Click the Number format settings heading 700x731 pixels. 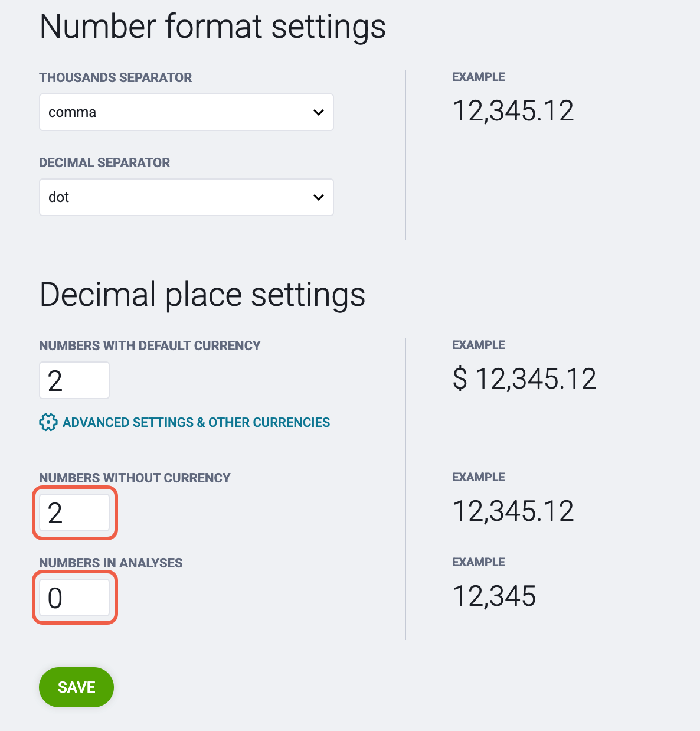212,27
